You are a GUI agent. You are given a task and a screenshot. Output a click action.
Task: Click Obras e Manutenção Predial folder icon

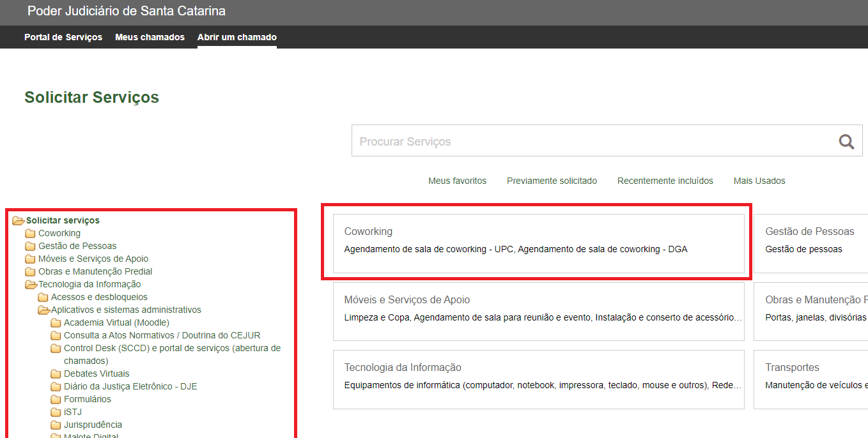(x=30, y=271)
